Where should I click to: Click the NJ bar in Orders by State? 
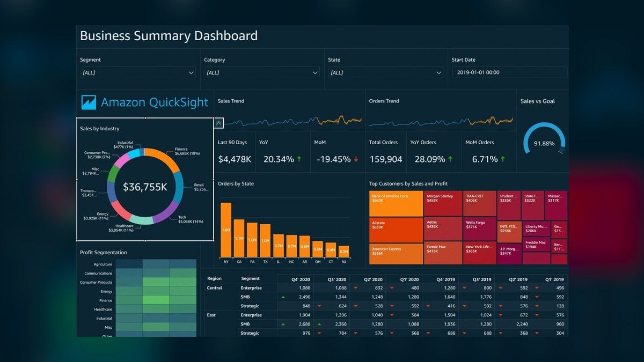343,252
